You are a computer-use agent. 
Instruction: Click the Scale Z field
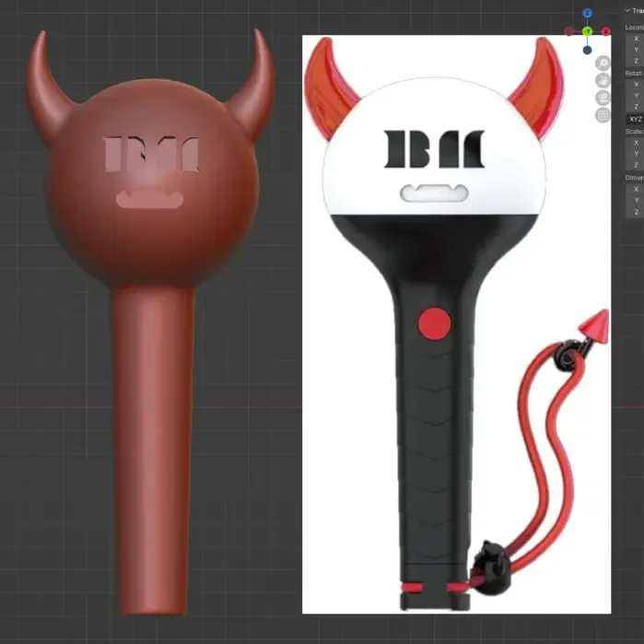coord(635,165)
